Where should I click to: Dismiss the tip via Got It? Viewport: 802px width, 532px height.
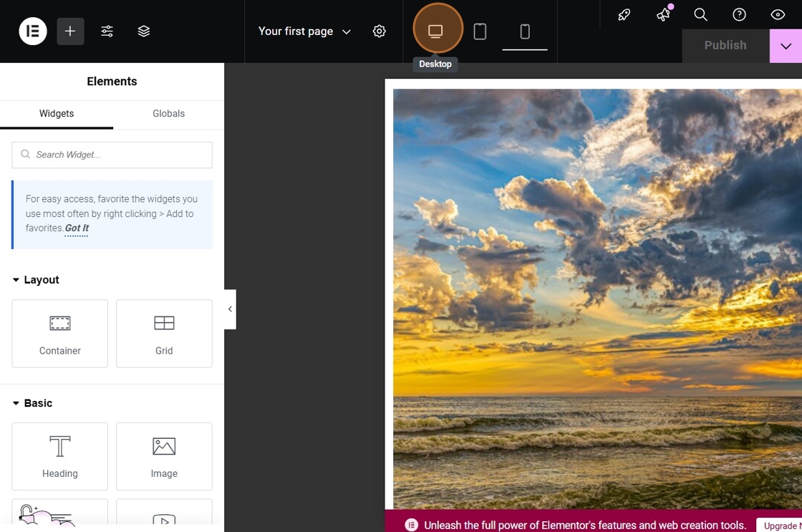(x=77, y=228)
